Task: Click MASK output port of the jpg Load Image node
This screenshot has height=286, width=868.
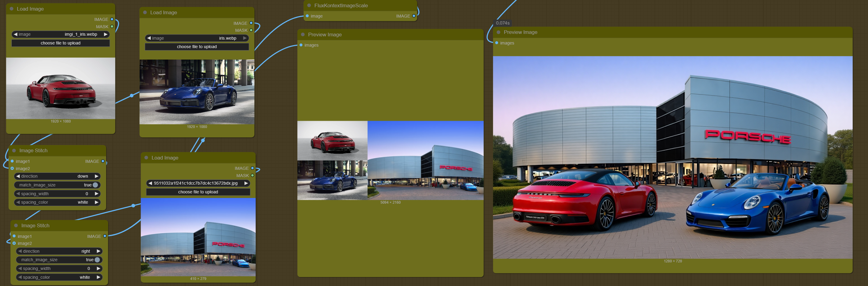Action: click(x=252, y=175)
